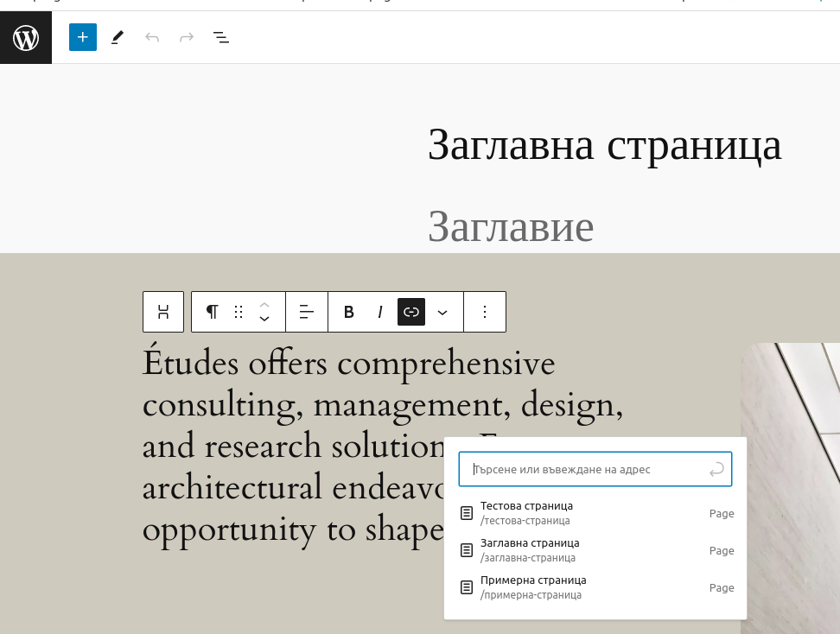Toggle bold formatting
This screenshot has width=840, height=634.
click(x=349, y=312)
